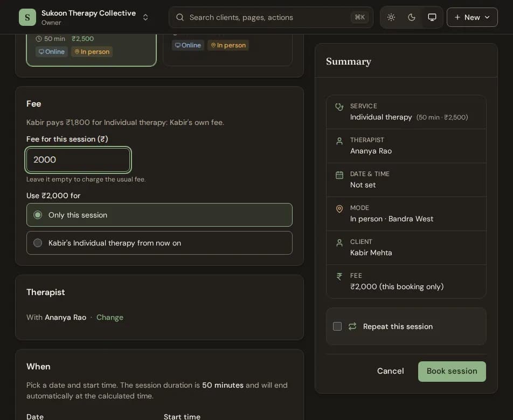
Task: Click the Change therapist link
Action: [110, 317]
